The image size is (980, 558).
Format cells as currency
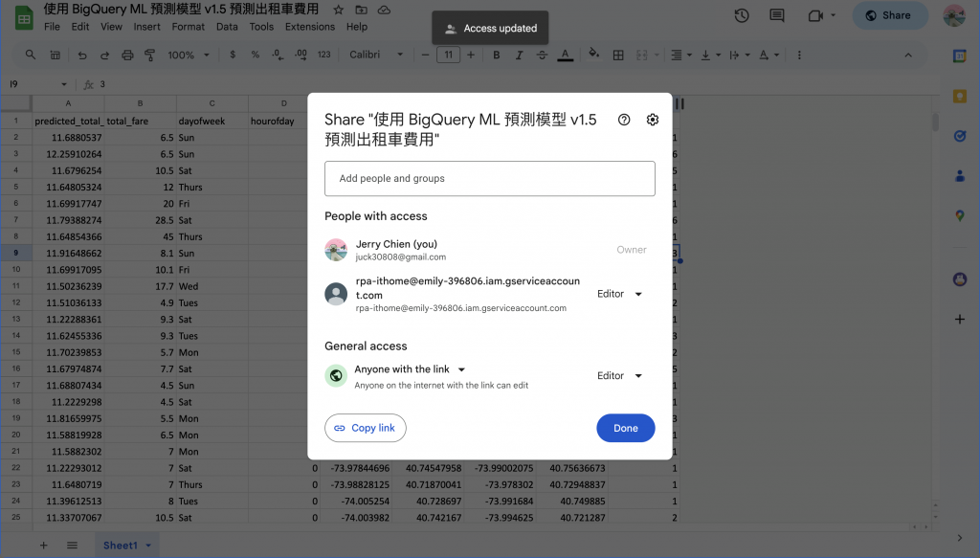click(x=233, y=55)
